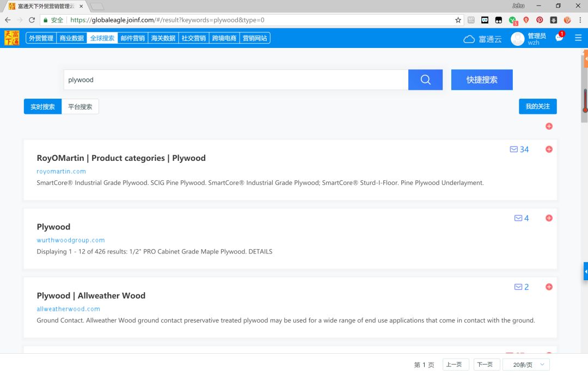Image resolution: width=588 pixels, height=375 pixels.
Task: Click the blue magnifier search button
Action: 425,80
